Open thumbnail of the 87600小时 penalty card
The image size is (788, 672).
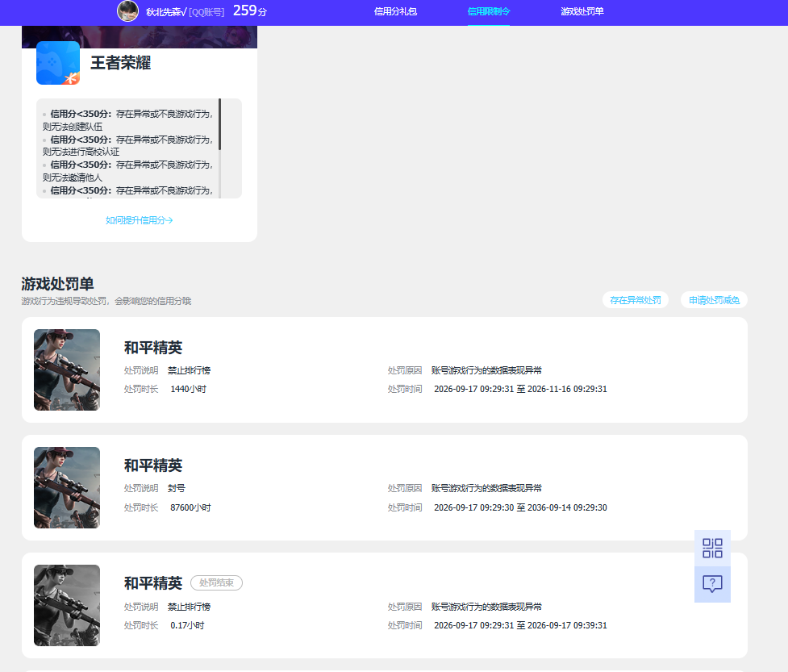(x=67, y=487)
